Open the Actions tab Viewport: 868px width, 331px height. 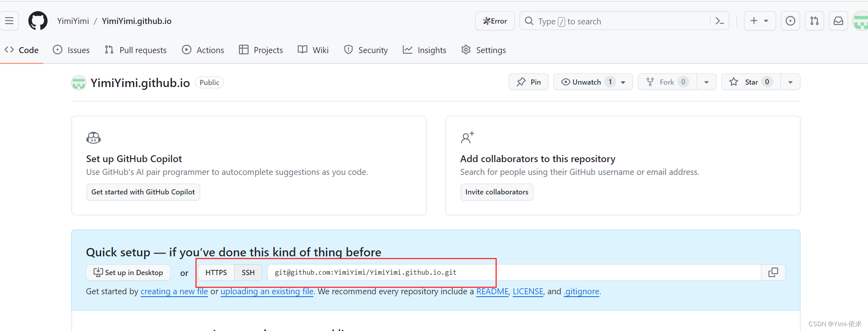click(x=203, y=50)
